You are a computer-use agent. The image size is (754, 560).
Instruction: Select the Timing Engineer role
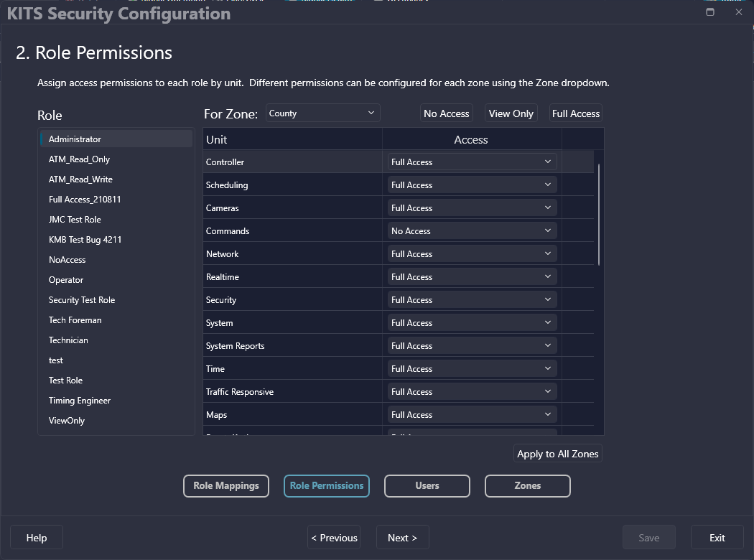pos(80,401)
